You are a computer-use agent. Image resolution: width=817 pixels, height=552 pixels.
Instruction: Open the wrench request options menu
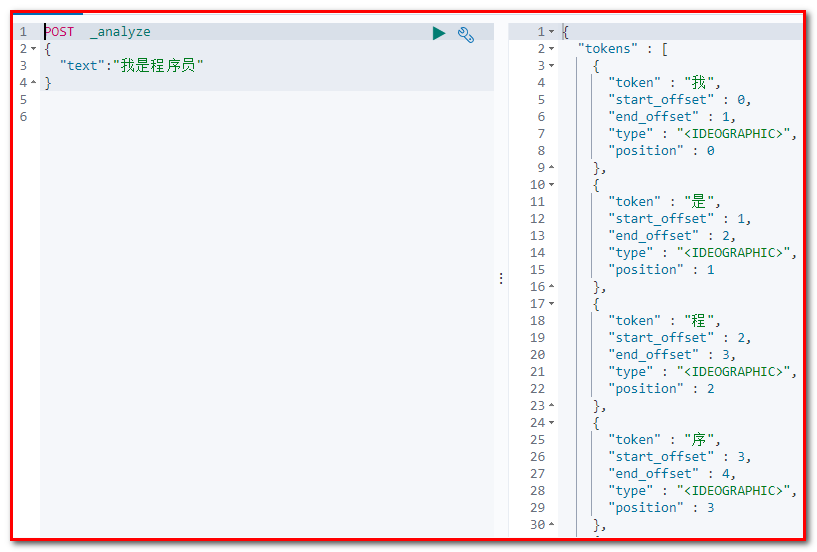(466, 34)
